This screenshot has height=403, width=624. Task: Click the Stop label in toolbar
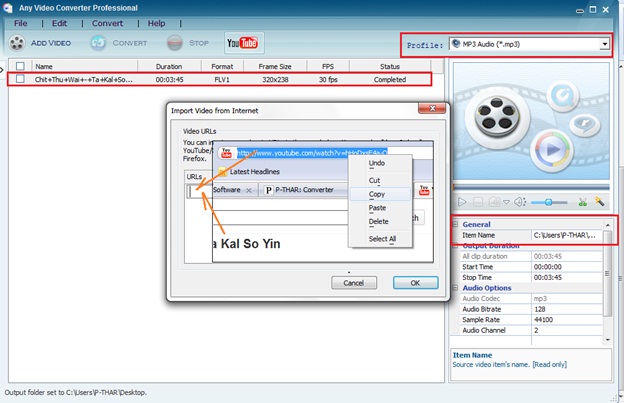[x=199, y=43]
